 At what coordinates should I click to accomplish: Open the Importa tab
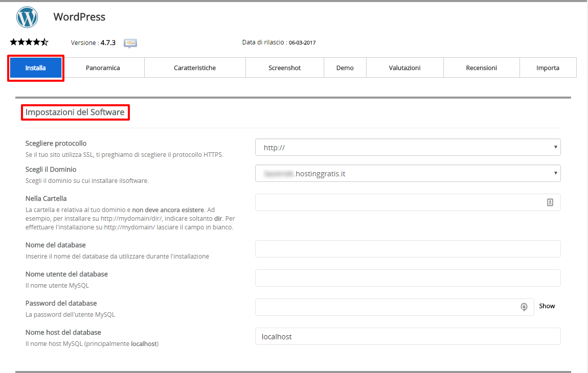click(548, 68)
